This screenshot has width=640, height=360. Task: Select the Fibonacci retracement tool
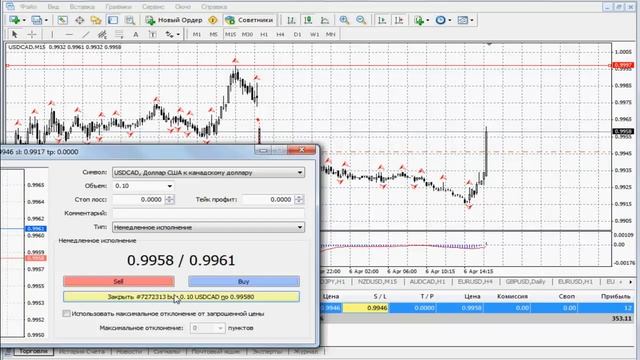point(119,34)
